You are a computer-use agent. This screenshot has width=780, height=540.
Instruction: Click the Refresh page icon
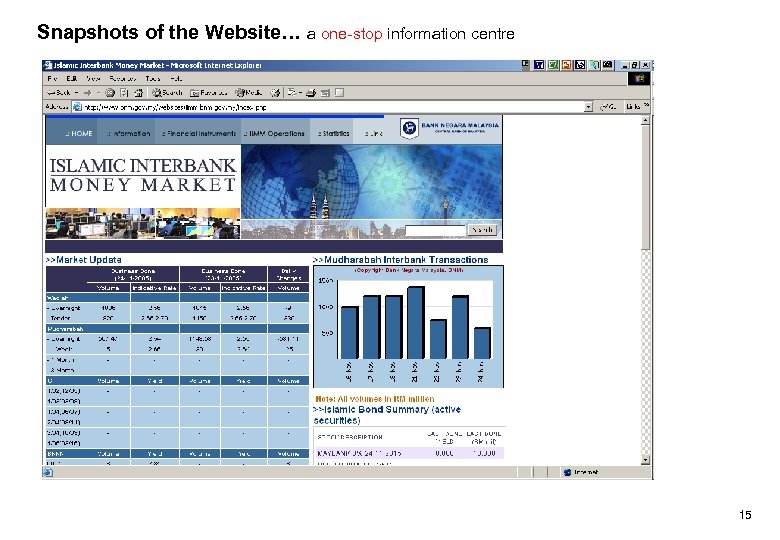click(124, 92)
